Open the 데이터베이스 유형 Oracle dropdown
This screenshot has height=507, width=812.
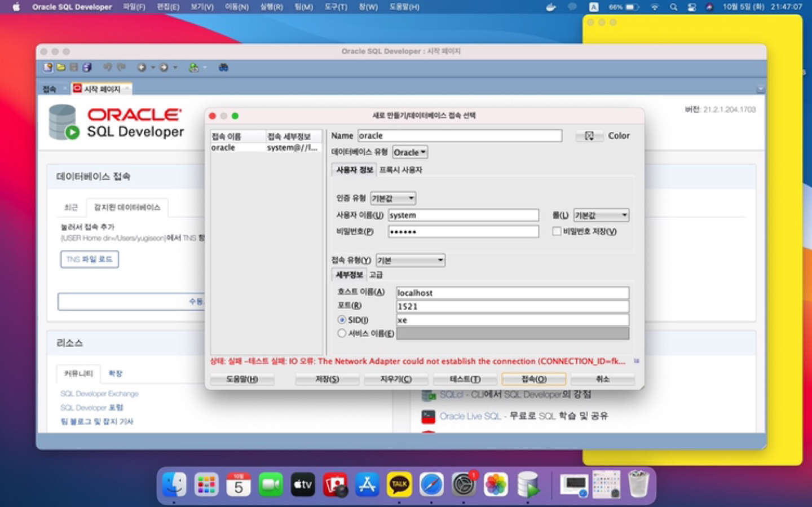[410, 152]
